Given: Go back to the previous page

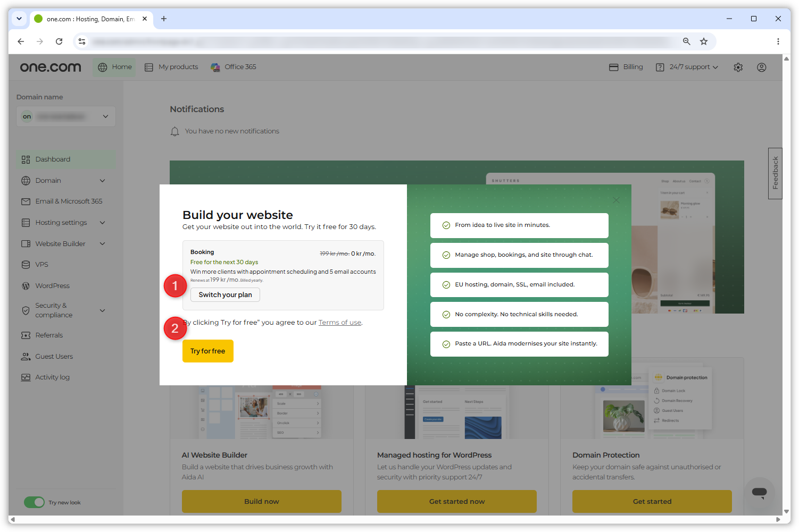Looking at the screenshot, I should (21, 41).
